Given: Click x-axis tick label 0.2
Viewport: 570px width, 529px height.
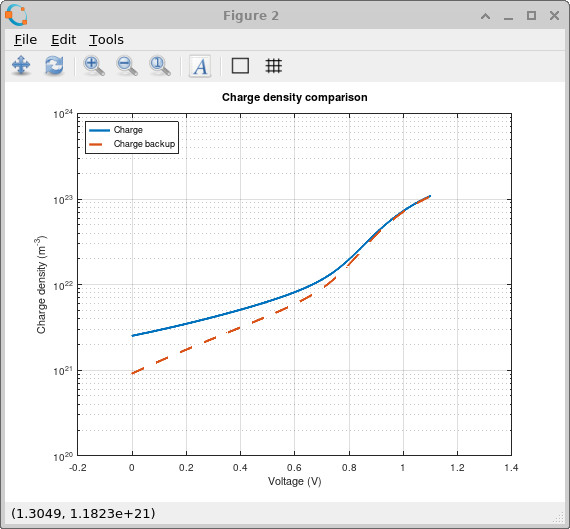Looking at the screenshot, I should tap(186, 468).
